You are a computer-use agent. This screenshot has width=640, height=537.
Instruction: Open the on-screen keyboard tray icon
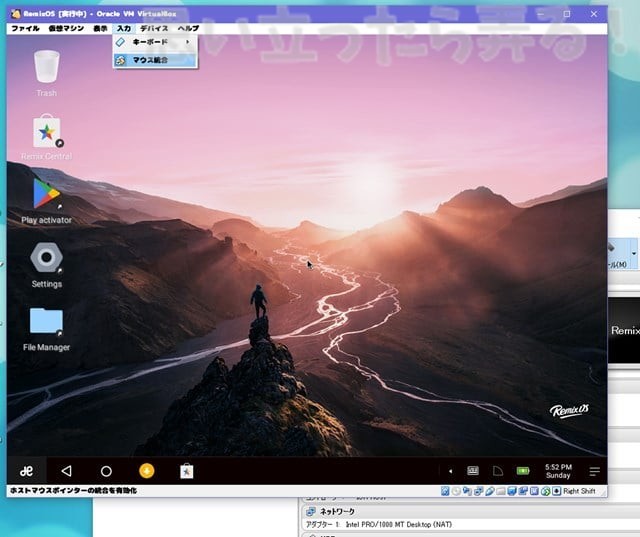pyautogui.click(x=473, y=471)
